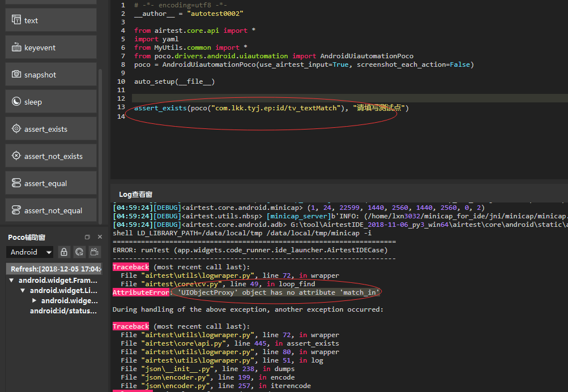Click the sleep clock icon
This screenshot has height=392, width=568.
16,101
